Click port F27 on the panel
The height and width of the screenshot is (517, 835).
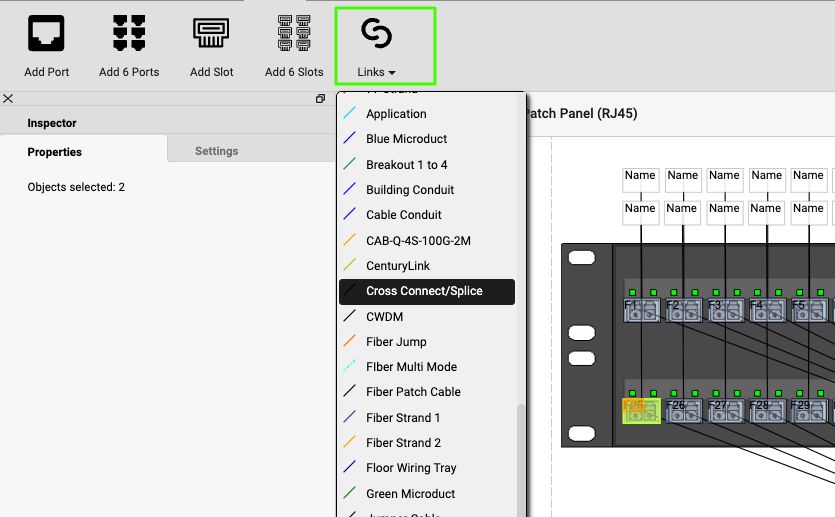(724, 410)
